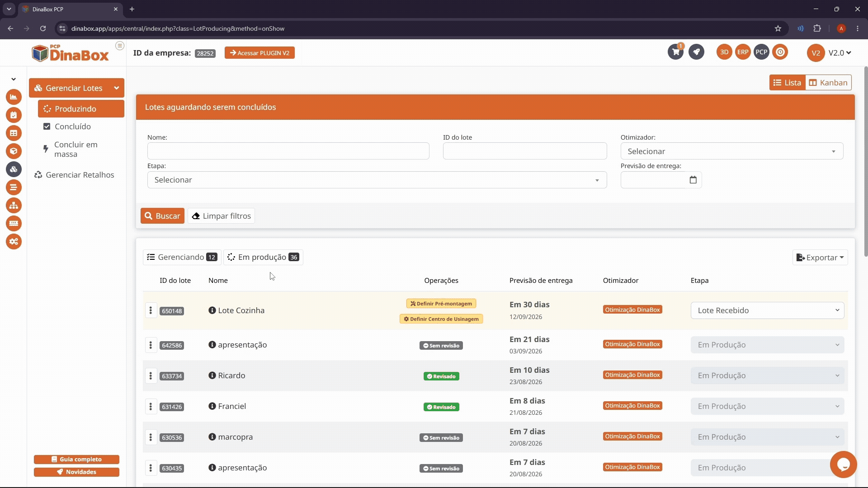The image size is (868, 488).
Task: Open the table grid sidebar icon
Action: [14, 133]
